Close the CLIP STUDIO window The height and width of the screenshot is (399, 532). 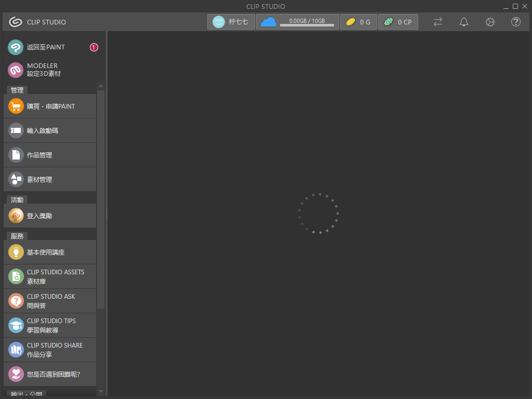(525, 6)
